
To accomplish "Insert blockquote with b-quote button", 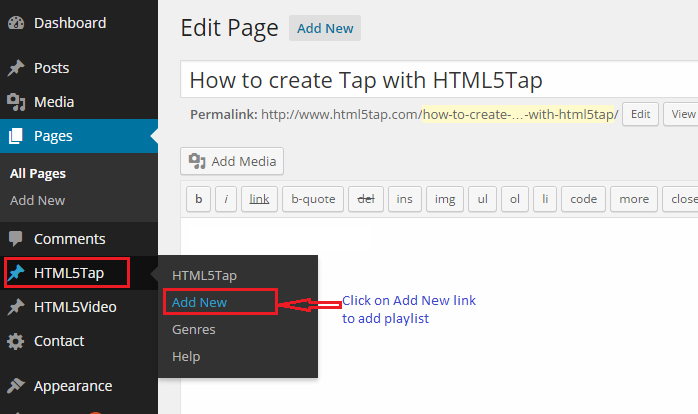I will 313,199.
